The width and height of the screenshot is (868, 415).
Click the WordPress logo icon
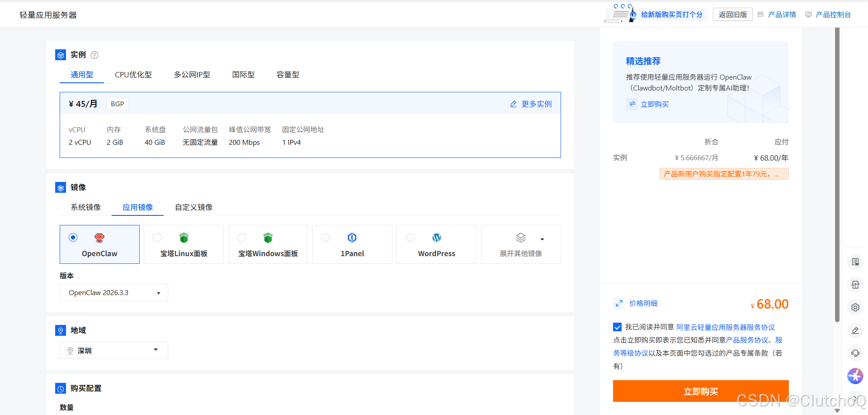[x=437, y=238]
